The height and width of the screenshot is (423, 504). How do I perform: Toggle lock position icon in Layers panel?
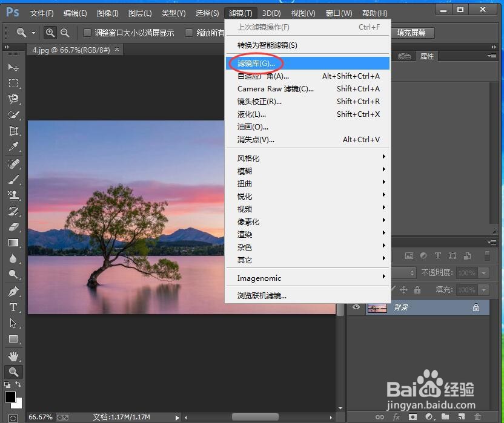403,290
